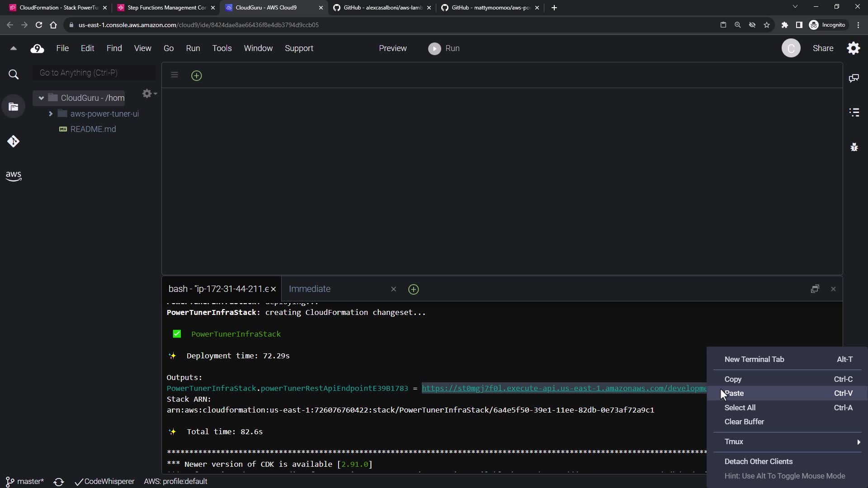Collapse the CloudGuru root folder
This screenshot has height=488, width=868.
(41, 98)
